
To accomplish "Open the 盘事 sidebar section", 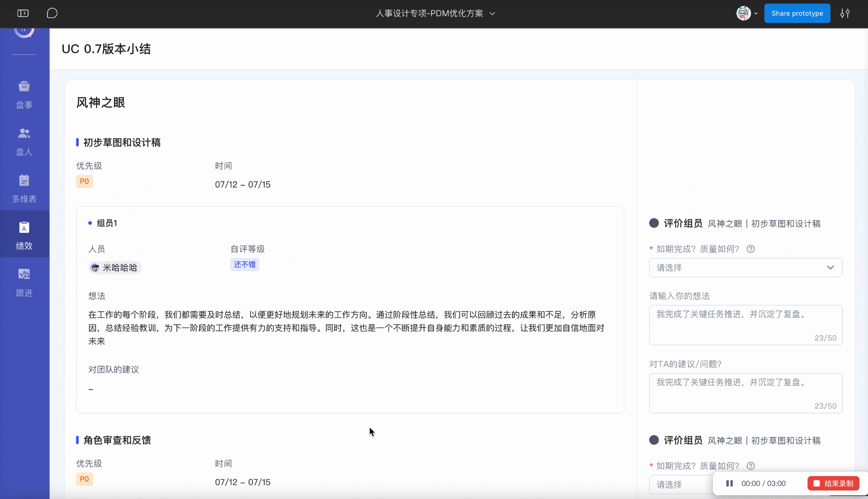I will pyautogui.click(x=24, y=95).
